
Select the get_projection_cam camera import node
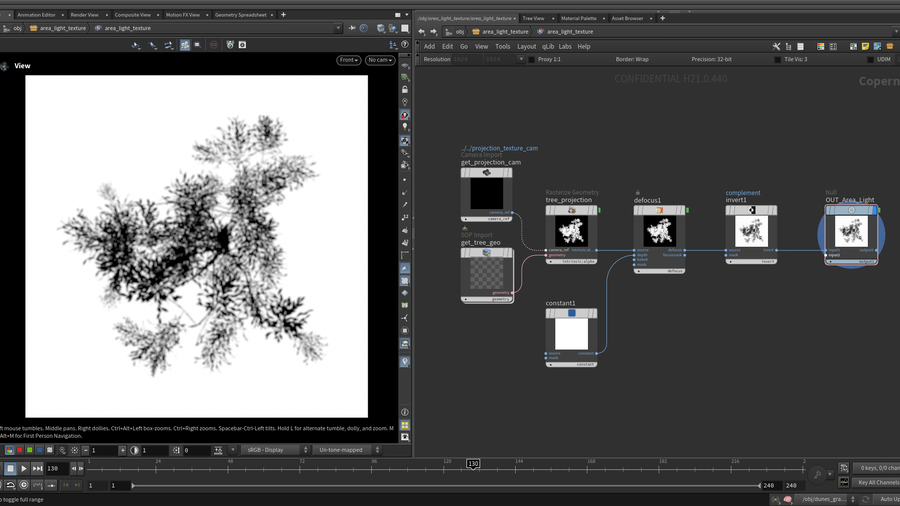pyautogui.click(x=487, y=194)
